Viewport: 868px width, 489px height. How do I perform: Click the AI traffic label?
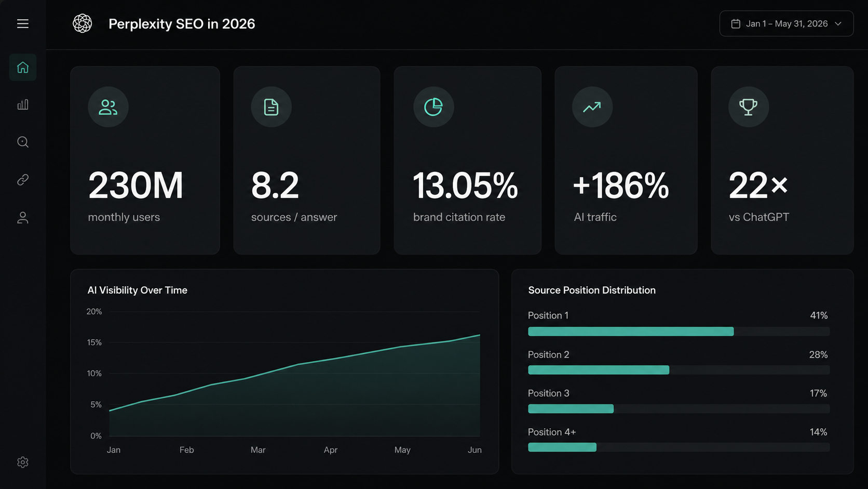[x=595, y=217]
